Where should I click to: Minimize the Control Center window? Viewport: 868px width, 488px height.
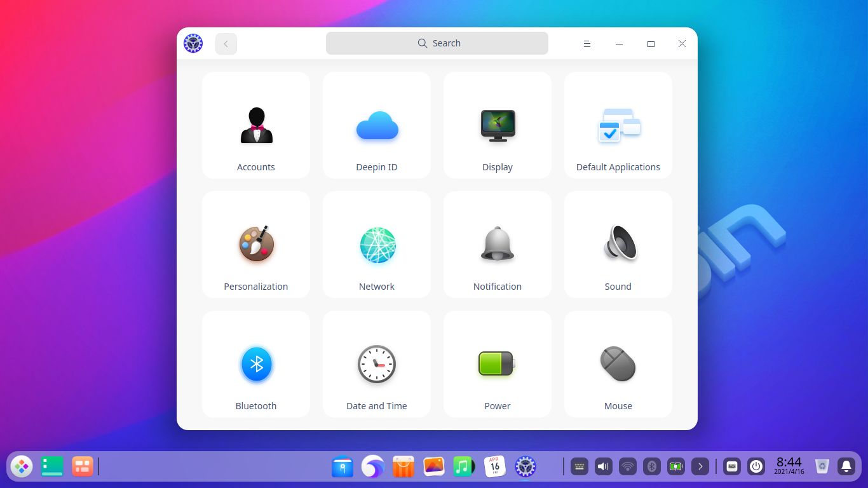click(x=619, y=44)
